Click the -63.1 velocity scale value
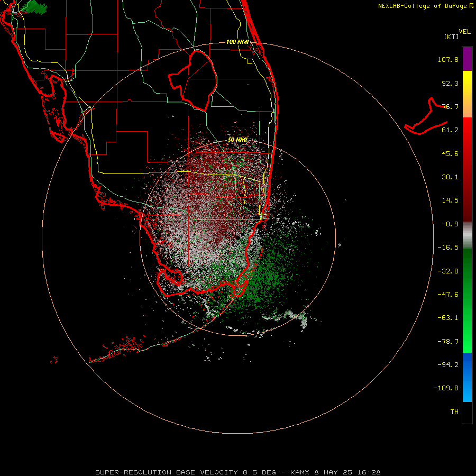Screen dimensions: 476x476 pyautogui.click(x=448, y=318)
